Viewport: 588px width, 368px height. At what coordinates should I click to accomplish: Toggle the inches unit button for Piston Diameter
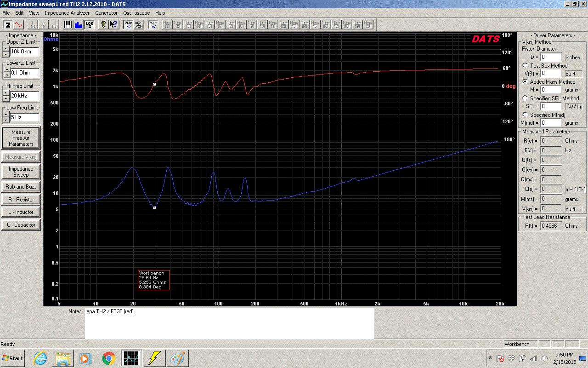click(x=572, y=57)
